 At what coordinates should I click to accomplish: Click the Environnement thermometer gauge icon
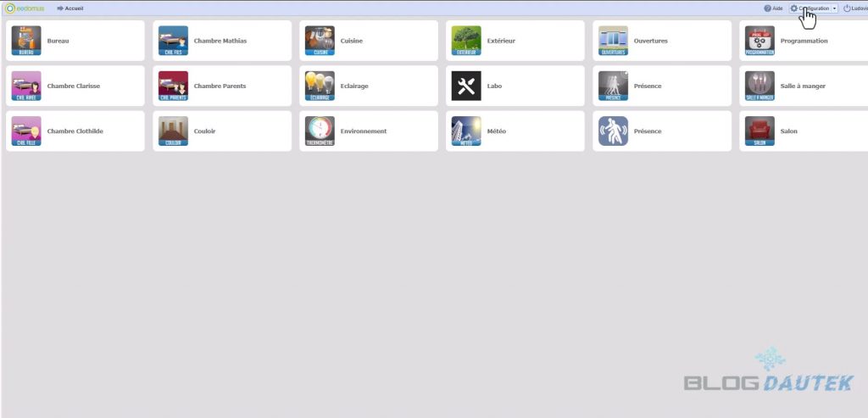320,131
